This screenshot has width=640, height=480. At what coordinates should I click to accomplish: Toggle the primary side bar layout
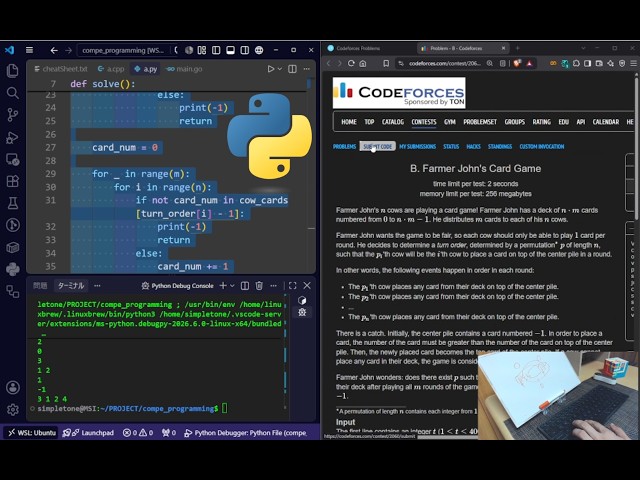(216, 50)
